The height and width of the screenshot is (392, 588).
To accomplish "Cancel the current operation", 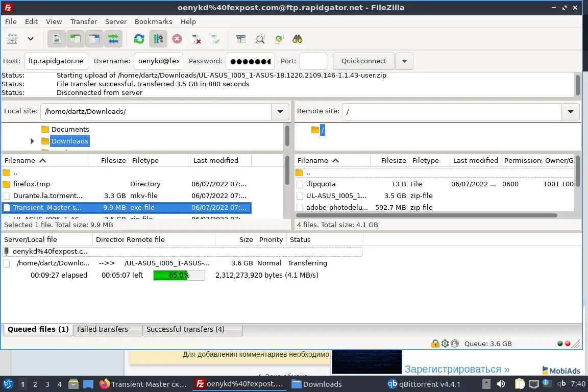I will [x=177, y=39].
